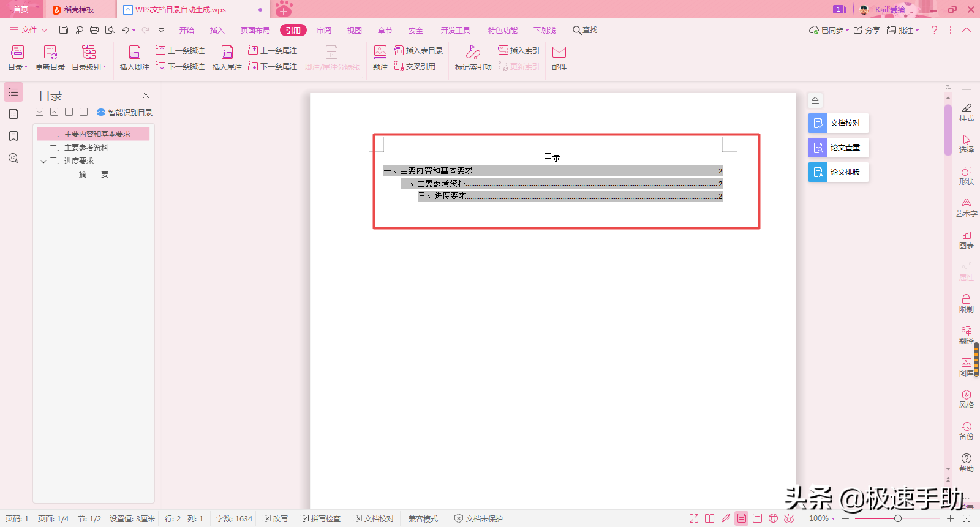
Task: Switch to the 开始 ribbon tab
Action: (x=187, y=30)
